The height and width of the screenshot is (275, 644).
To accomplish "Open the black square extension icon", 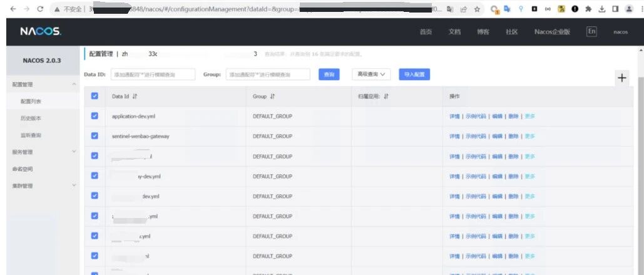I will [x=534, y=9].
